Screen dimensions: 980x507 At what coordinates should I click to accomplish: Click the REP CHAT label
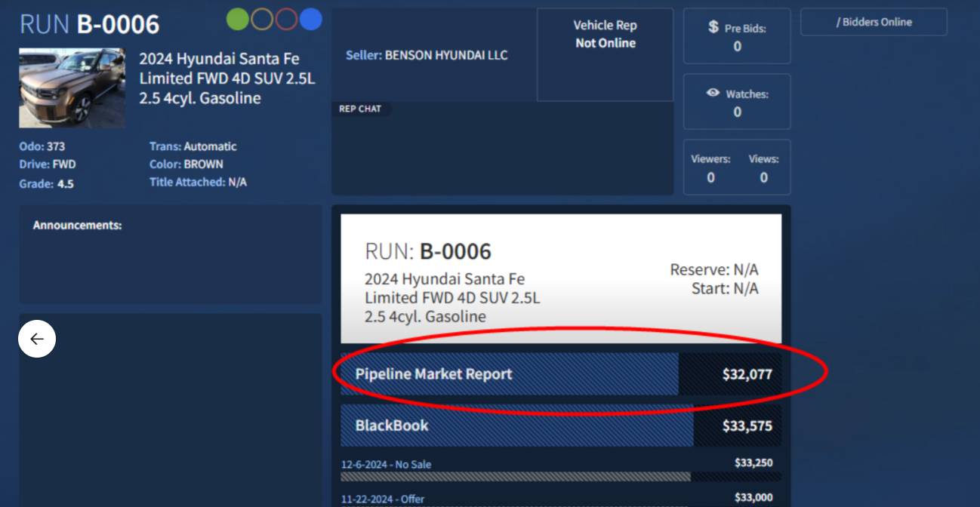(360, 109)
